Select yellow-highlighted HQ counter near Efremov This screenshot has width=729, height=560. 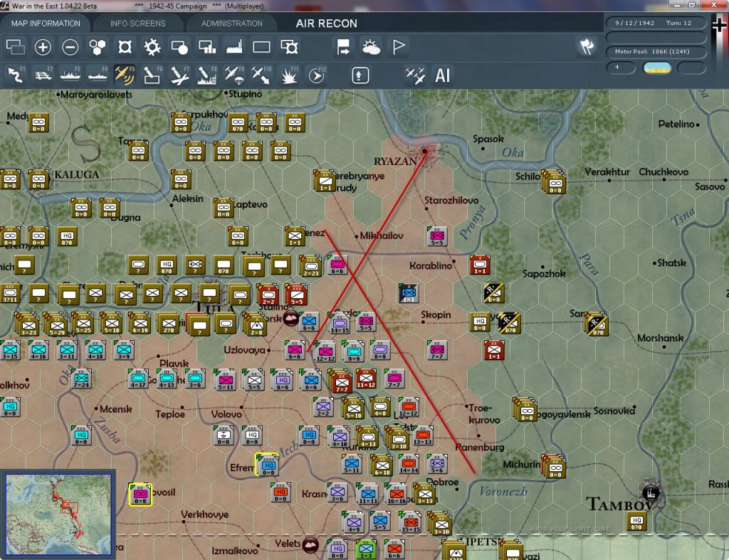click(x=268, y=465)
